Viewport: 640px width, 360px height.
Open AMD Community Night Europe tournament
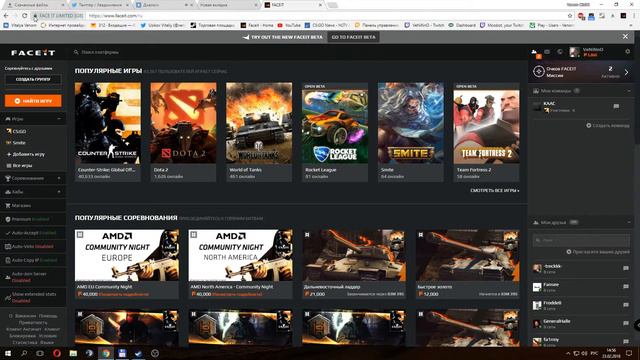[127, 263]
